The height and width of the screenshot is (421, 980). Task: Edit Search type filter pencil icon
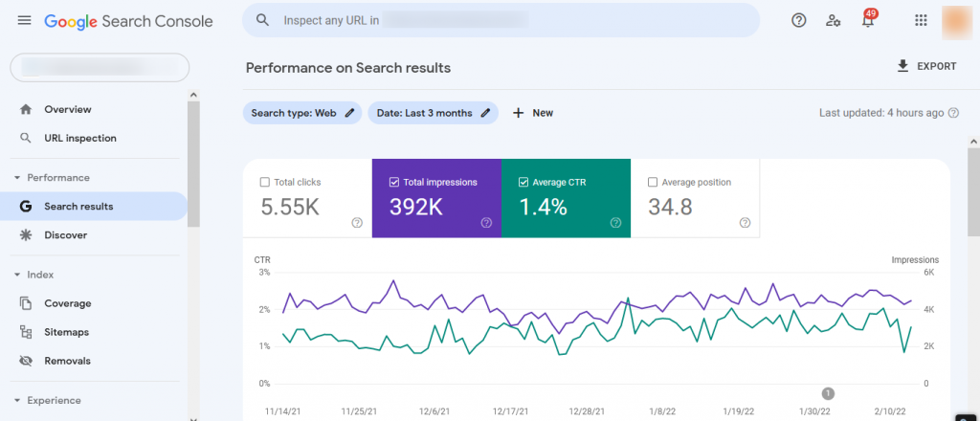click(349, 113)
